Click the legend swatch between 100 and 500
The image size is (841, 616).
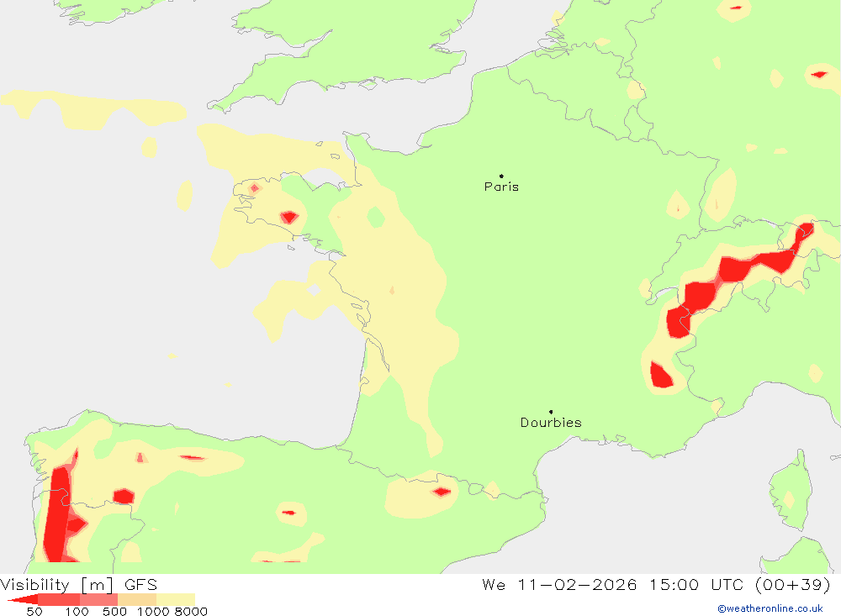point(98,600)
